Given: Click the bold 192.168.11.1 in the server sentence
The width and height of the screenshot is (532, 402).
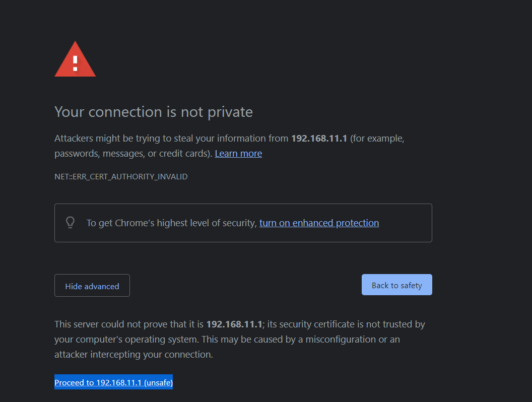Looking at the screenshot, I should pyautogui.click(x=234, y=324).
